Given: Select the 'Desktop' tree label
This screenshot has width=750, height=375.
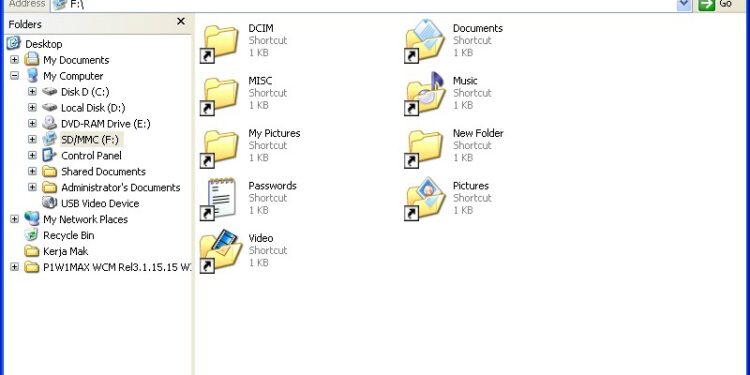Looking at the screenshot, I should pyautogui.click(x=44, y=44).
